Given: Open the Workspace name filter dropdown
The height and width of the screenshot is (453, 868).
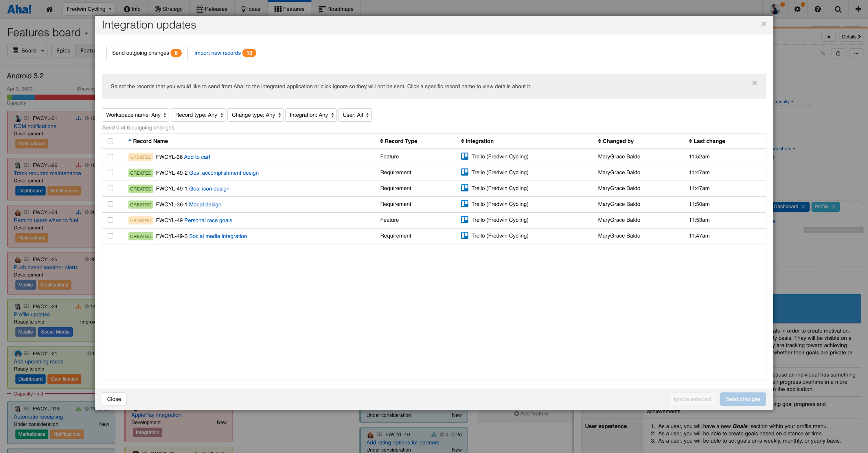Looking at the screenshot, I should tap(135, 115).
